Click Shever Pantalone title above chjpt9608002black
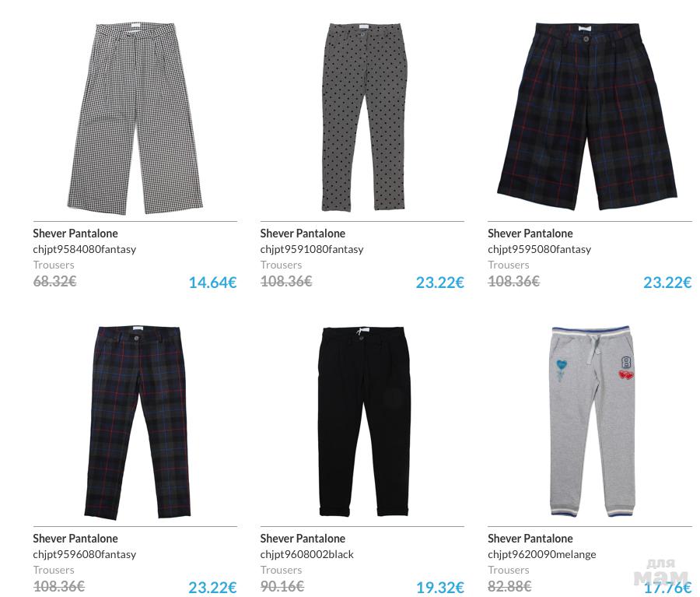 coord(303,539)
